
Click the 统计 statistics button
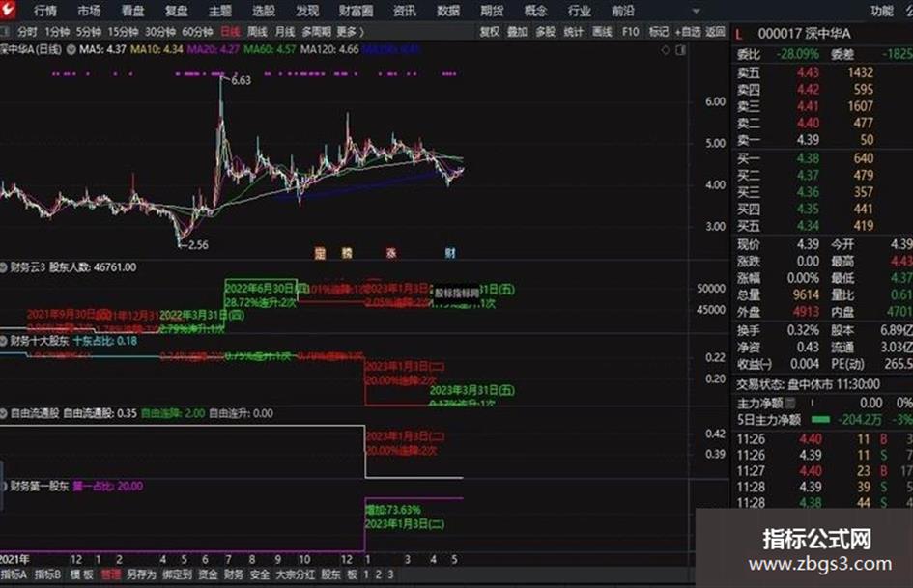(x=574, y=32)
